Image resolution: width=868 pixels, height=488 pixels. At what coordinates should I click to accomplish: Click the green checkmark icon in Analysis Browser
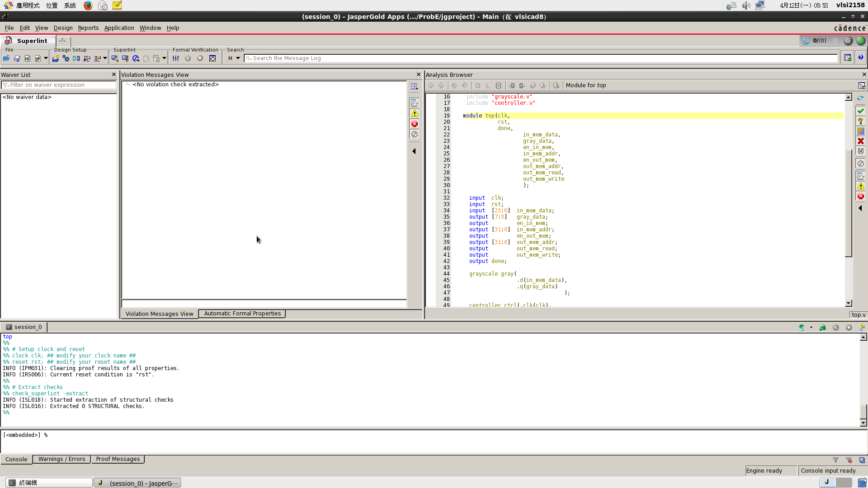point(861,111)
